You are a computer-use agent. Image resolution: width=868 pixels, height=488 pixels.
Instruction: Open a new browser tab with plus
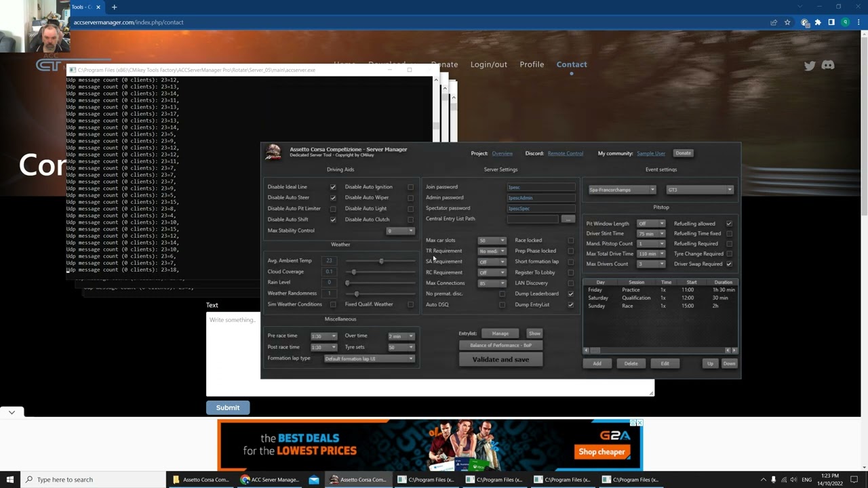click(114, 7)
